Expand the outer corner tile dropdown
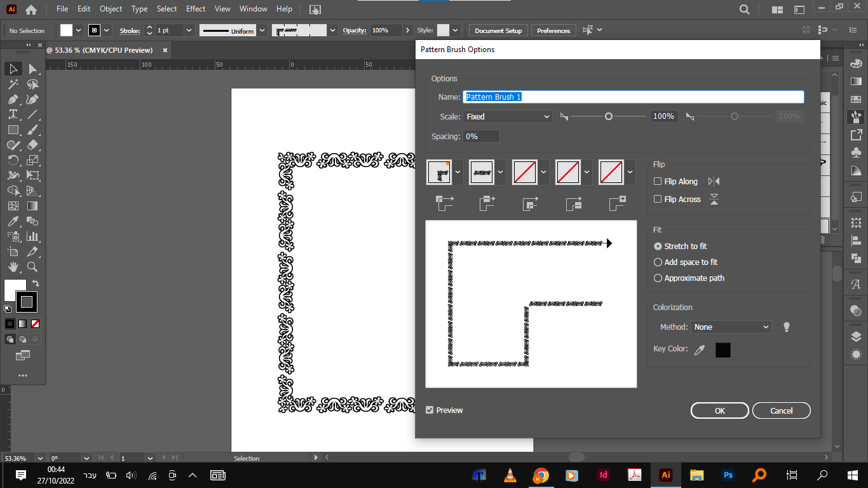This screenshot has width=868, height=488. pyautogui.click(x=458, y=172)
